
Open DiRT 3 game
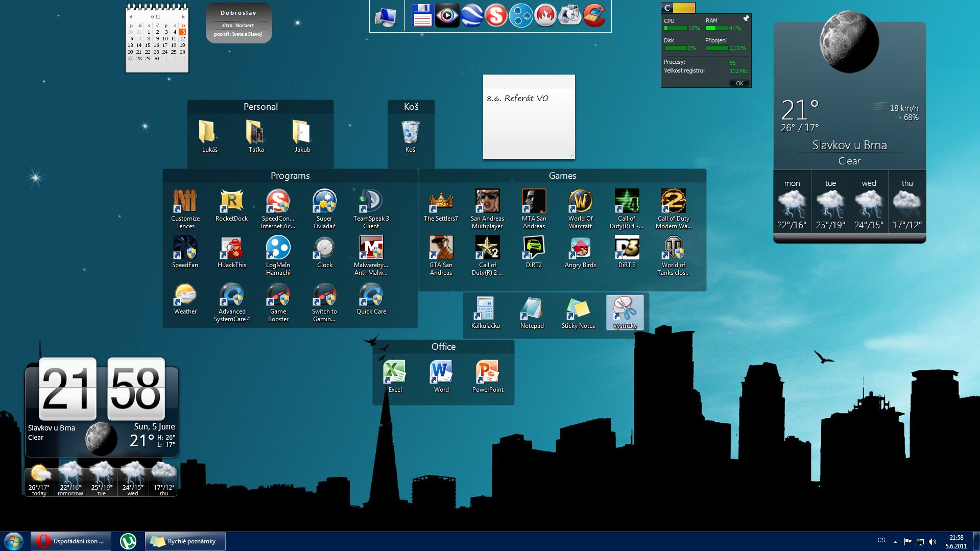tap(627, 252)
